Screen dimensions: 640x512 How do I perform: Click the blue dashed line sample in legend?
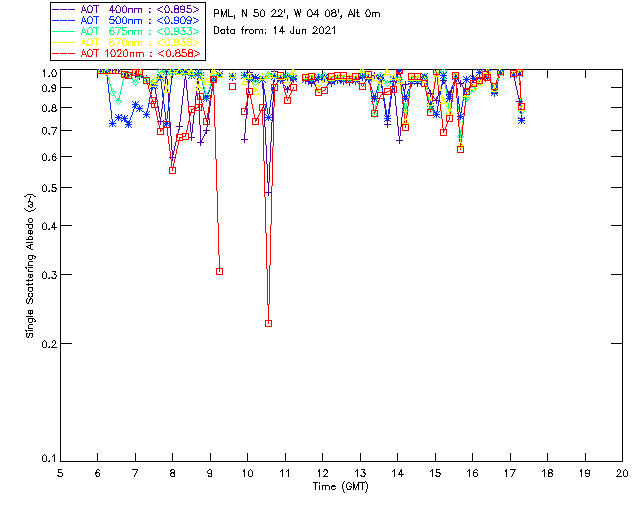coord(64,20)
